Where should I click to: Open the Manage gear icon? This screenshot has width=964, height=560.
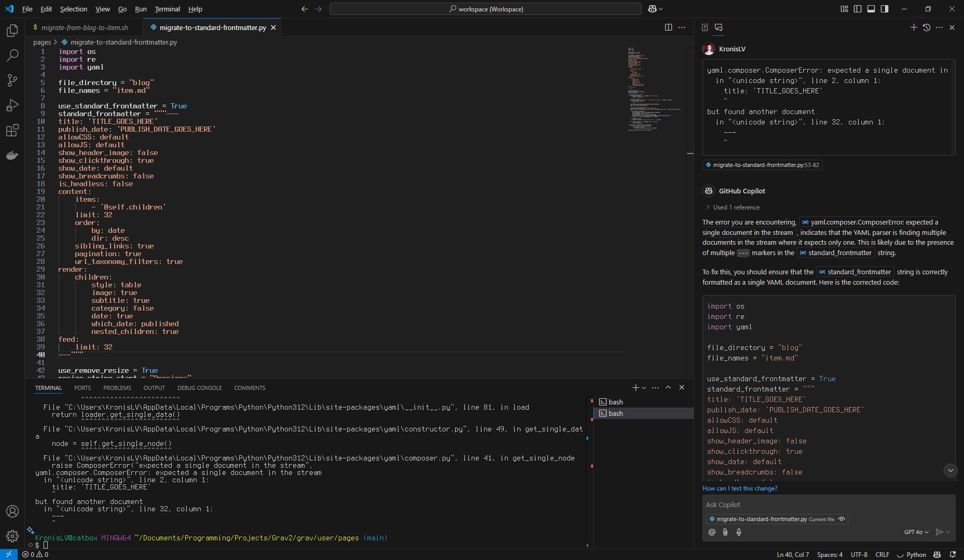(12, 536)
